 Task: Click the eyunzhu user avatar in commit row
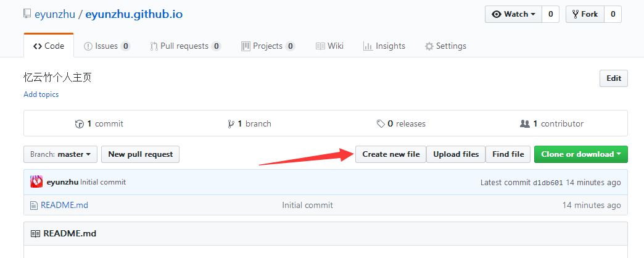[36, 181]
